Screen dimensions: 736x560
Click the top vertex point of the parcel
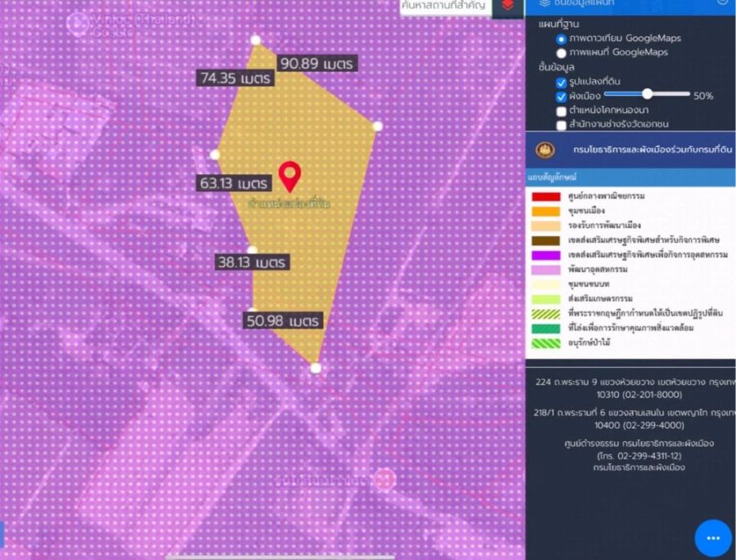tap(255, 40)
